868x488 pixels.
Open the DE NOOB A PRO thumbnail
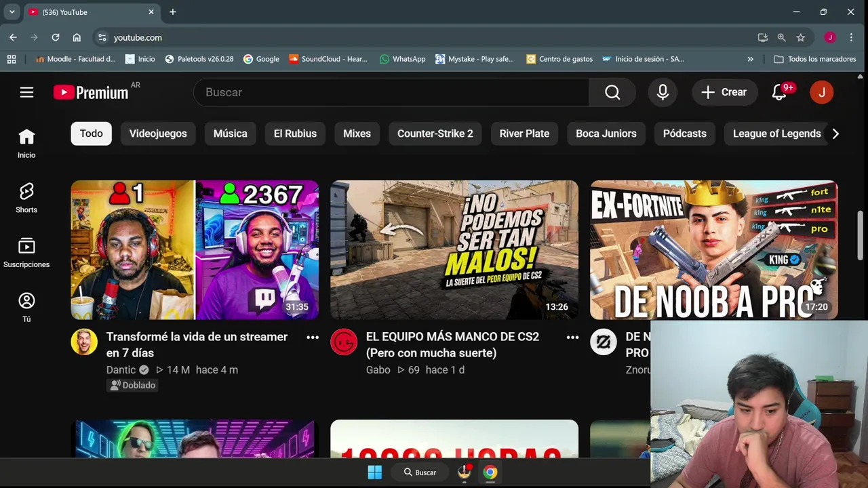[x=714, y=250]
